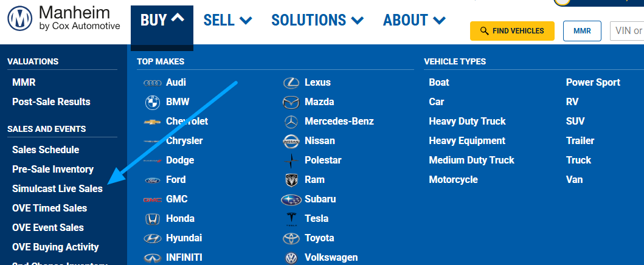Click the VIN search field
Screen dimensions: 644x265
pos(628,30)
